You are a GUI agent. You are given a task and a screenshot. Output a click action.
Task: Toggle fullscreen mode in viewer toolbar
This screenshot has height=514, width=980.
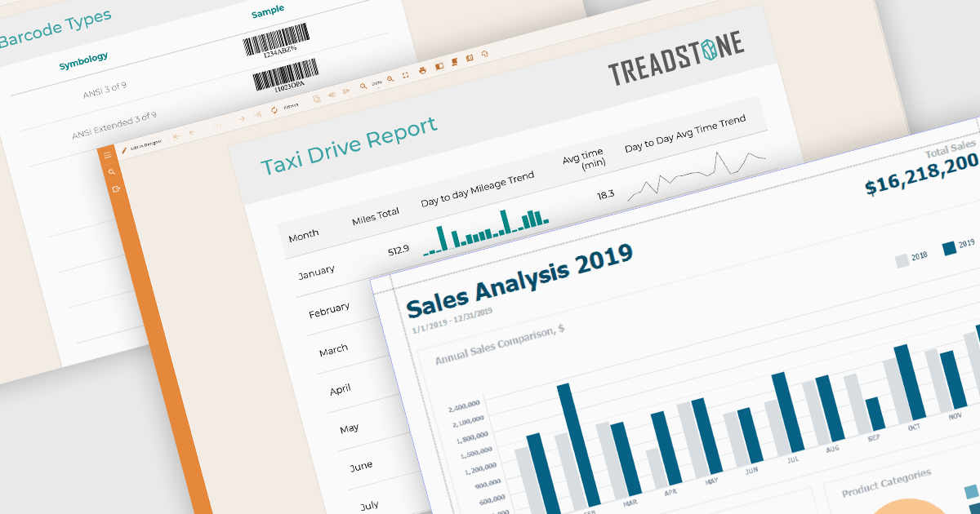point(405,75)
